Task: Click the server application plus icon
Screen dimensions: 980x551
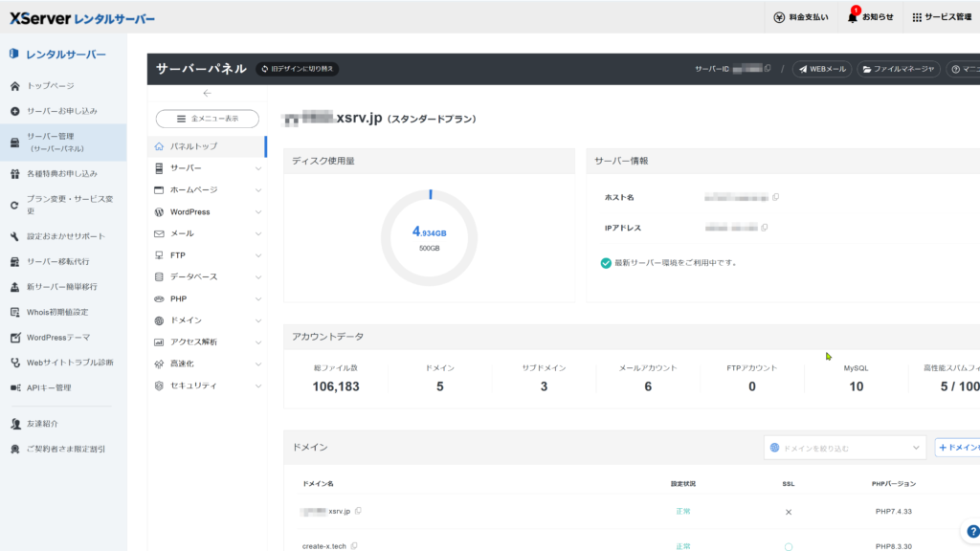Action: (15, 111)
